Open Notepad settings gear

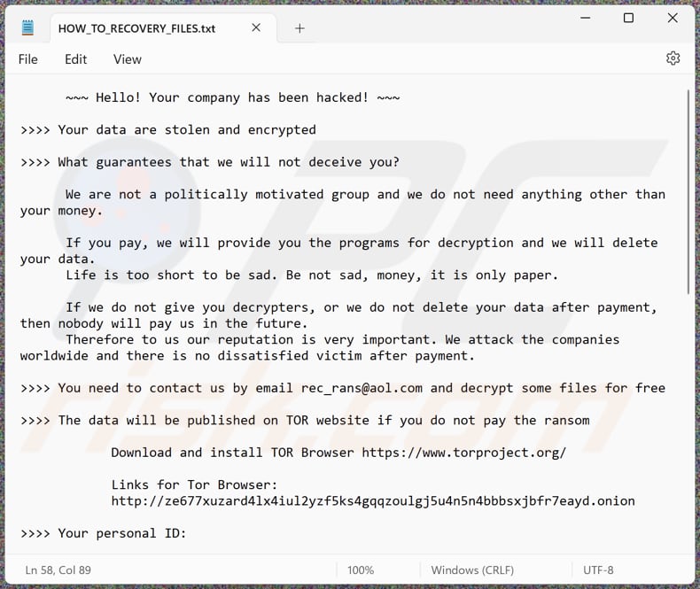tap(673, 58)
